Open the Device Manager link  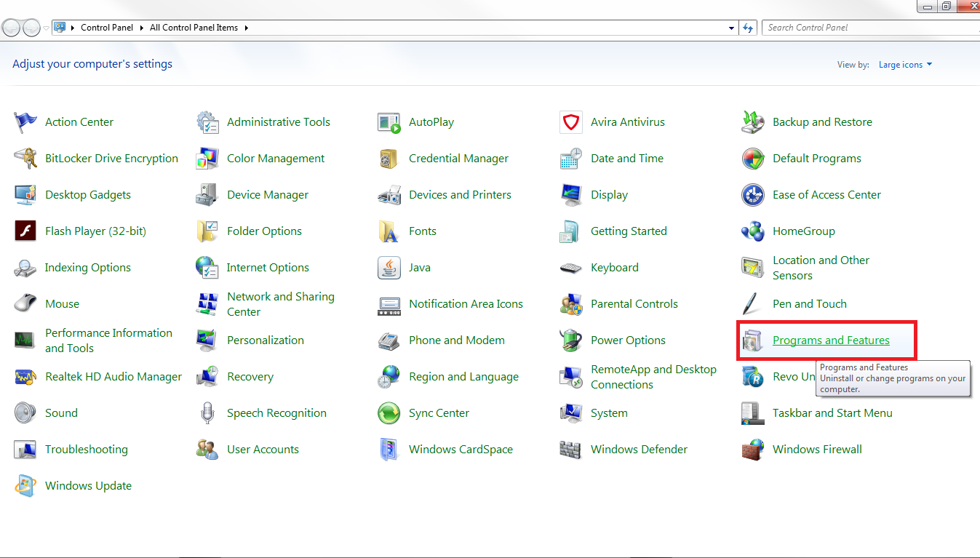tap(267, 195)
